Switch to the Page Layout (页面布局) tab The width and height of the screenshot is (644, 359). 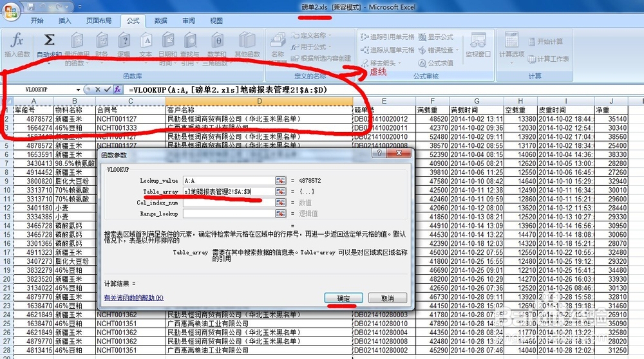[99, 21]
